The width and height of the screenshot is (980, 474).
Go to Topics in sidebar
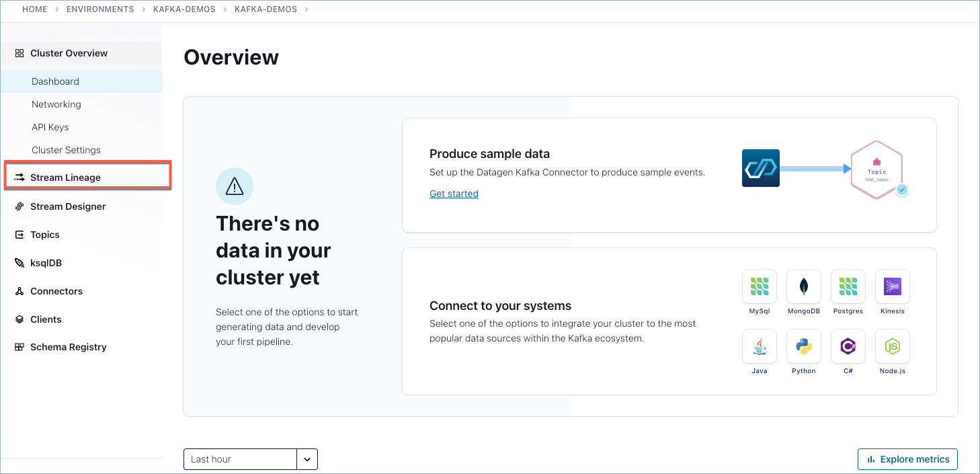(45, 235)
